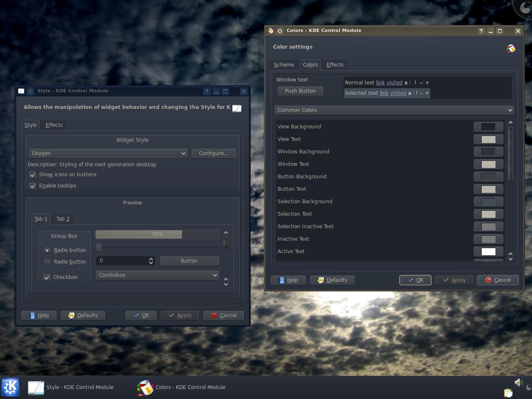Click Help in the Colors window
The width and height of the screenshot is (532, 399).
pos(288,280)
